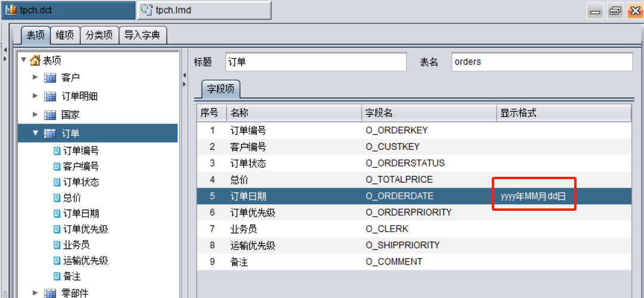Click the 显示格式 cell showing yyyy年MM月dd日

click(x=533, y=196)
